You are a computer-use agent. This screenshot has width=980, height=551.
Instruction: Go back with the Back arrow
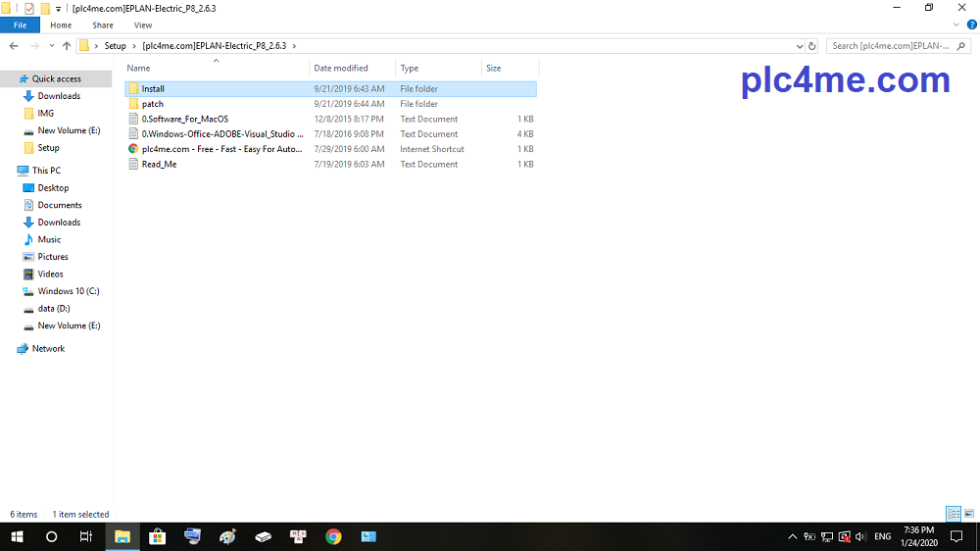pos(14,46)
